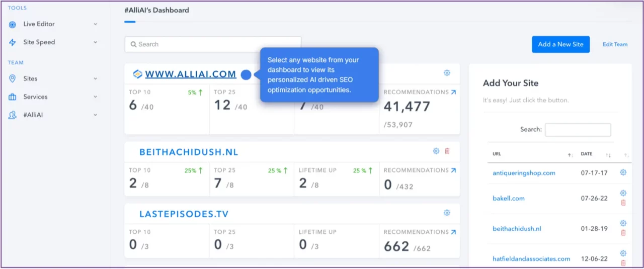
Task: Delete bakell.com from the site list
Action: tap(623, 203)
